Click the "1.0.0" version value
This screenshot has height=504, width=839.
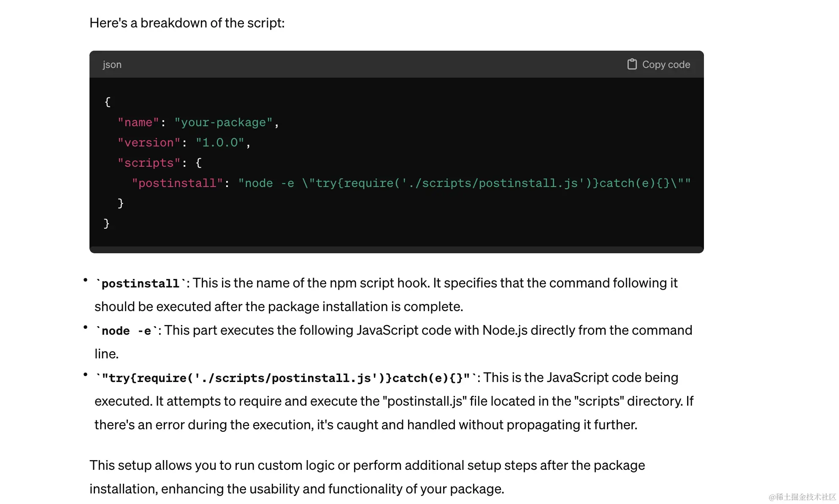click(x=219, y=143)
